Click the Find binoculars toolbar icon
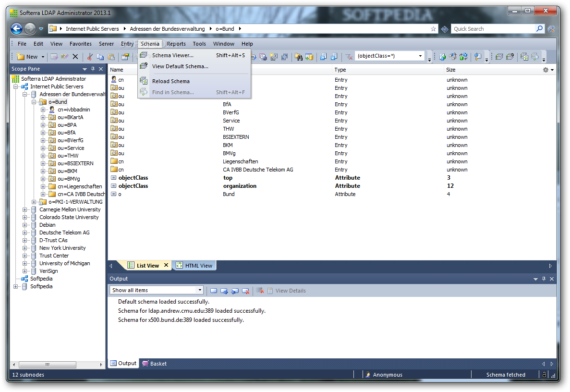 pos(299,56)
